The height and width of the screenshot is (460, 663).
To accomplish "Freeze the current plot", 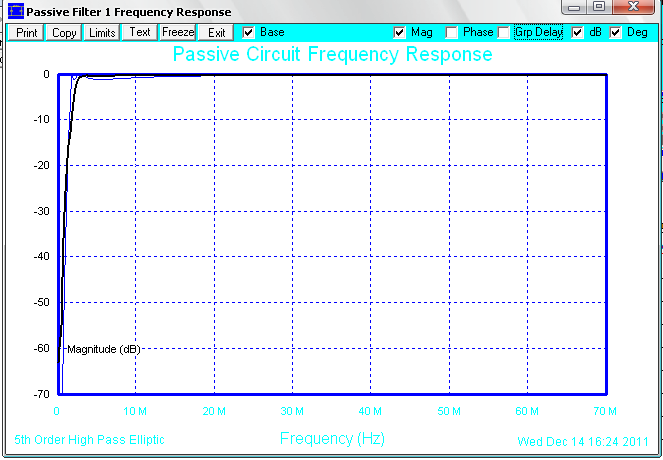I will 178,33.
